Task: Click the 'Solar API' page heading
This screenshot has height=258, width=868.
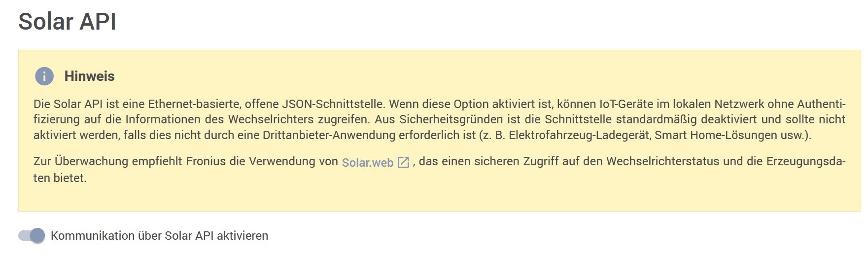Action: (67, 22)
